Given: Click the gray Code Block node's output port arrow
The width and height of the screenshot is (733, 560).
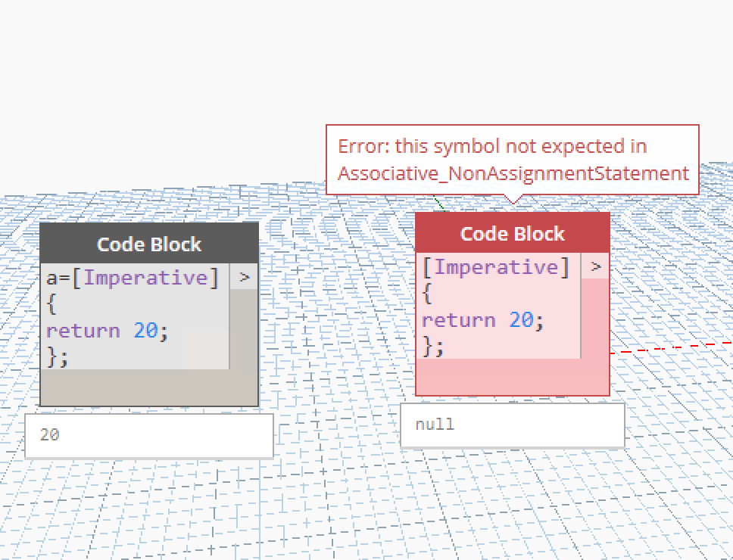Looking at the screenshot, I should [x=244, y=277].
